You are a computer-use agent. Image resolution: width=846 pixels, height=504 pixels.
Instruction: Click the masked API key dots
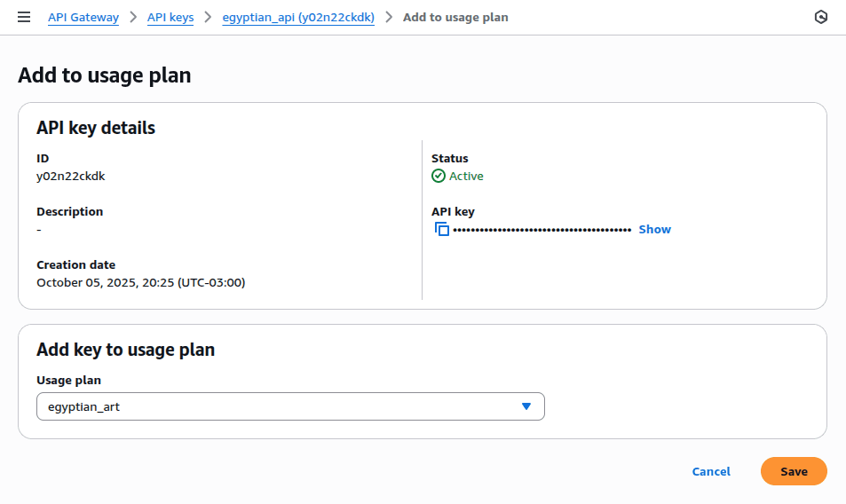pos(542,229)
